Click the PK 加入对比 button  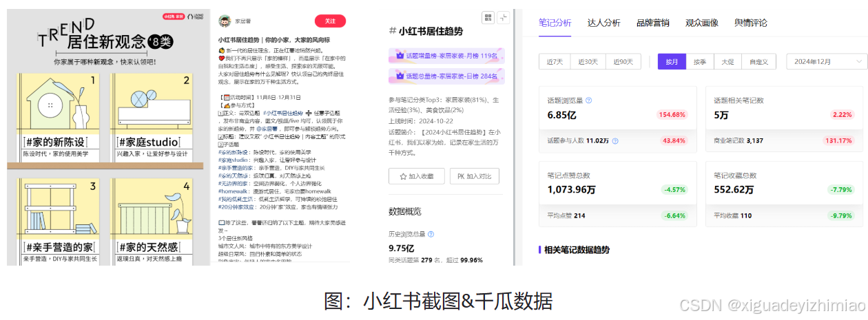(x=475, y=177)
